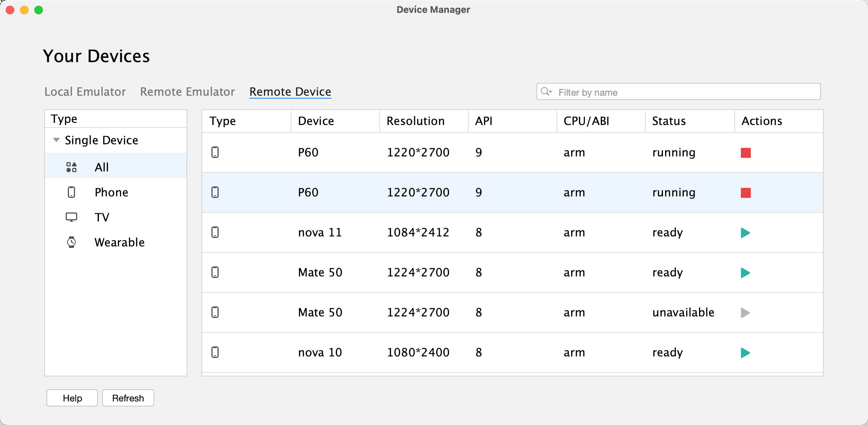868x425 pixels.
Task: Filter devices by Phone type
Action: click(116, 192)
